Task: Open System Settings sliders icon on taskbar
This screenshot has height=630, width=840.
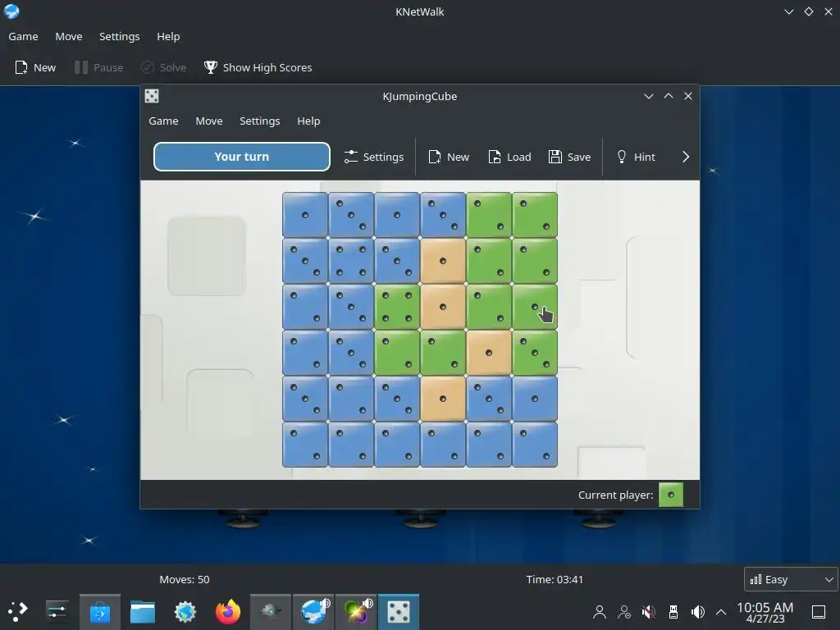Action: point(57,611)
